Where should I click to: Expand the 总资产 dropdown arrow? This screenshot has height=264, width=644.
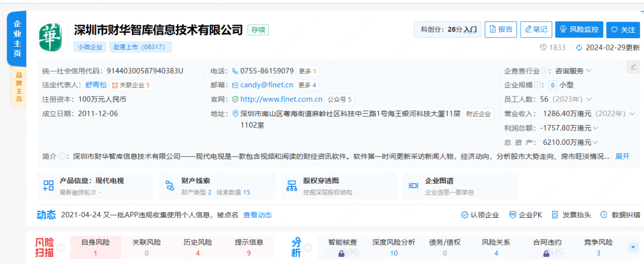click(x=596, y=143)
